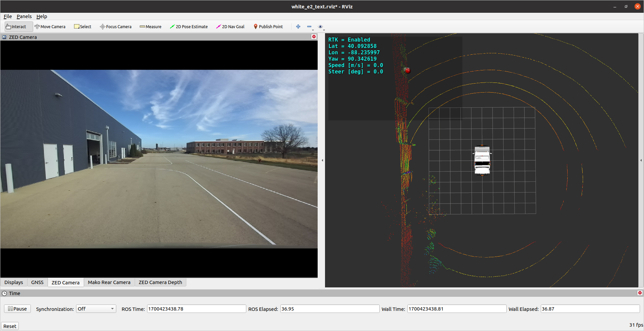Open the ZED Camera Depth tab
Image resolution: width=644 pixels, height=331 pixels.
pos(160,282)
